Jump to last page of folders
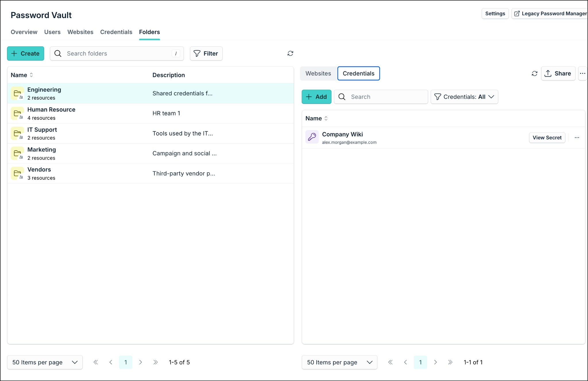The width and height of the screenshot is (588, 381). tap(156, 362)
